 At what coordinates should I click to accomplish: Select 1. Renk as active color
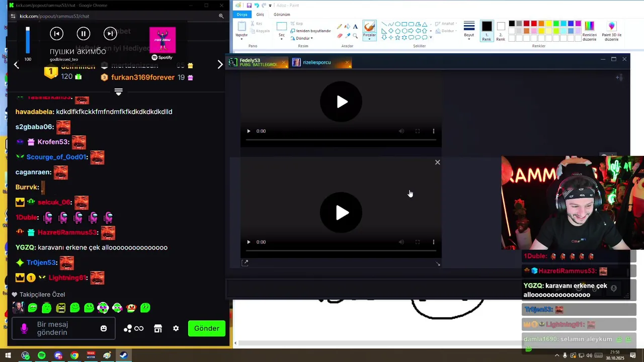tap(487, 31)
